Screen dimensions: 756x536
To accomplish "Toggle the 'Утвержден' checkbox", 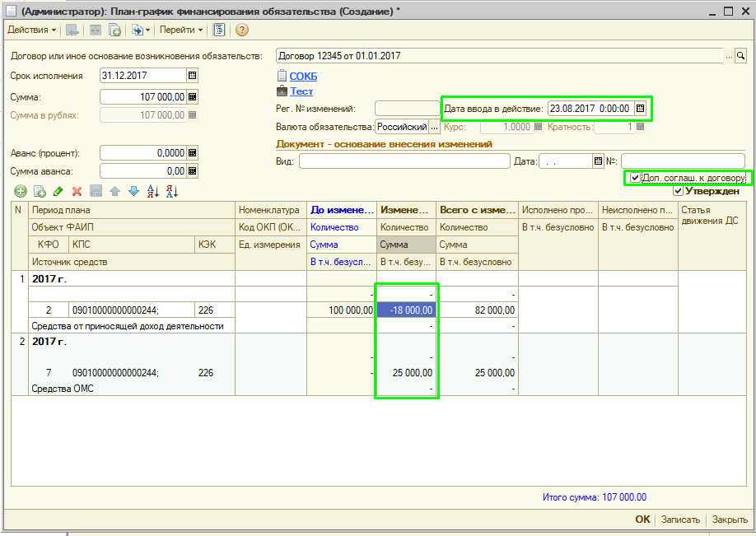I will pyautogui.click(x=678, y=191).
